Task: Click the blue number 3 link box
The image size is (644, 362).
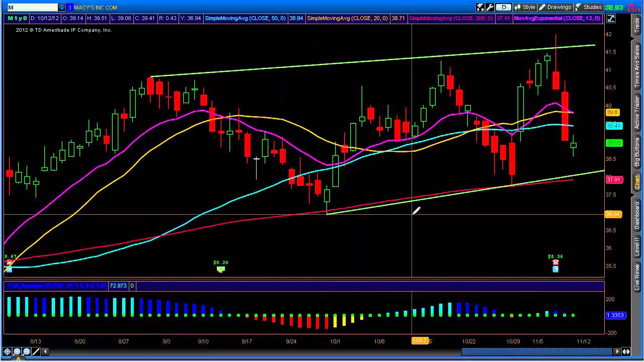Action: [70, 8]
